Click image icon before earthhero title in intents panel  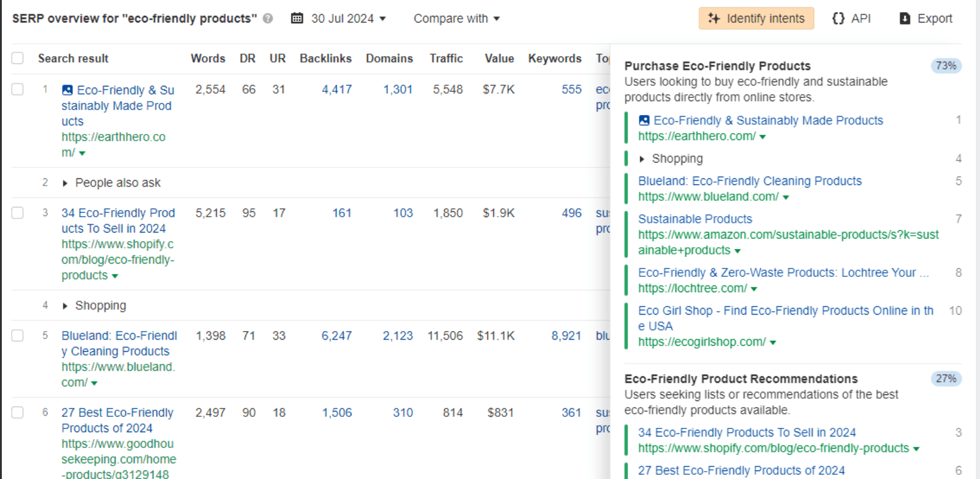tap(644, 121)
